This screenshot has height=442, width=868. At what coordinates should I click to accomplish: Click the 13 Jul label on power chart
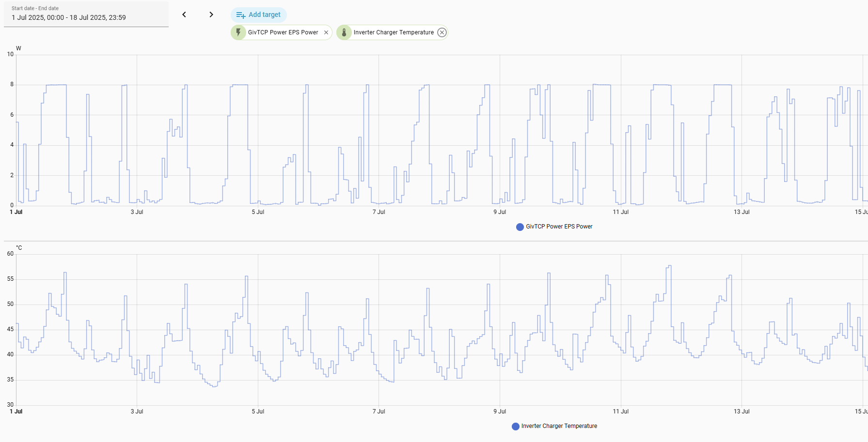pyautogui.click(x=742, y=212)
